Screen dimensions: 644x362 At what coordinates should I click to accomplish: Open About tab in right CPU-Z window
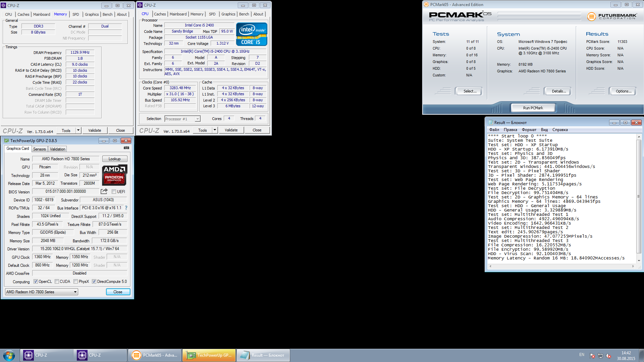pyautogui.click(x=258, y=14)
